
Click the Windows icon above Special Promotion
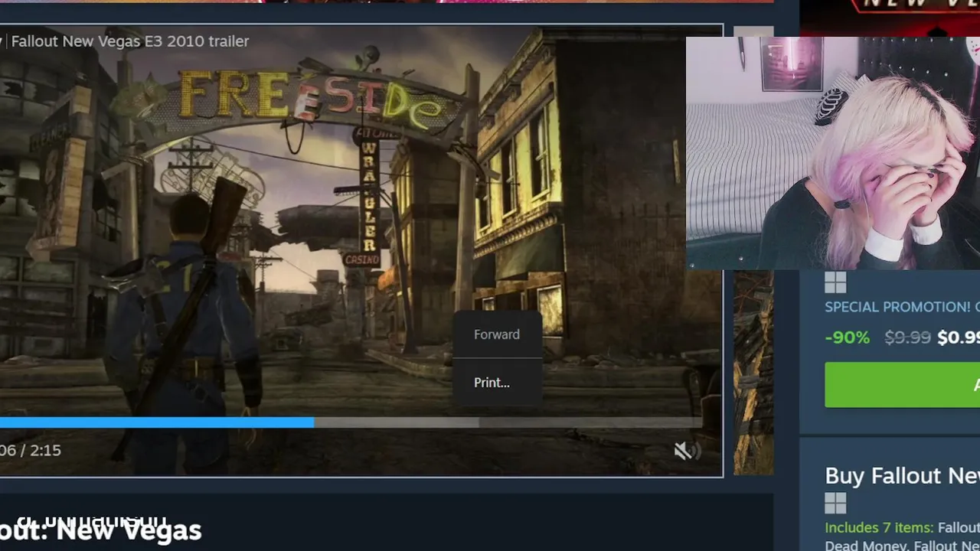835,283
